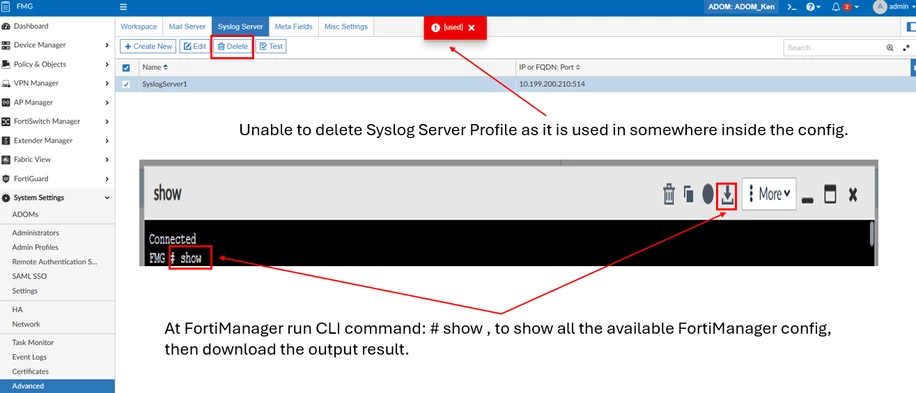Image resolution: width=916 pixels, height=393 pixels.
Task: Click the error exclamation icon in notification
Action: [x=435, y=27]
